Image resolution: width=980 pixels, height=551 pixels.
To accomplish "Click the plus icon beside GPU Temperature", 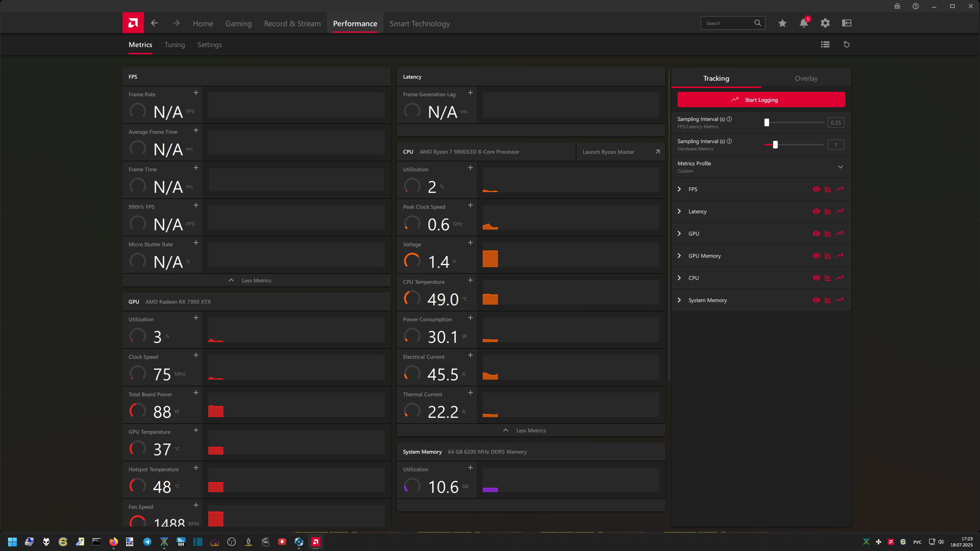I will (196, 430).
